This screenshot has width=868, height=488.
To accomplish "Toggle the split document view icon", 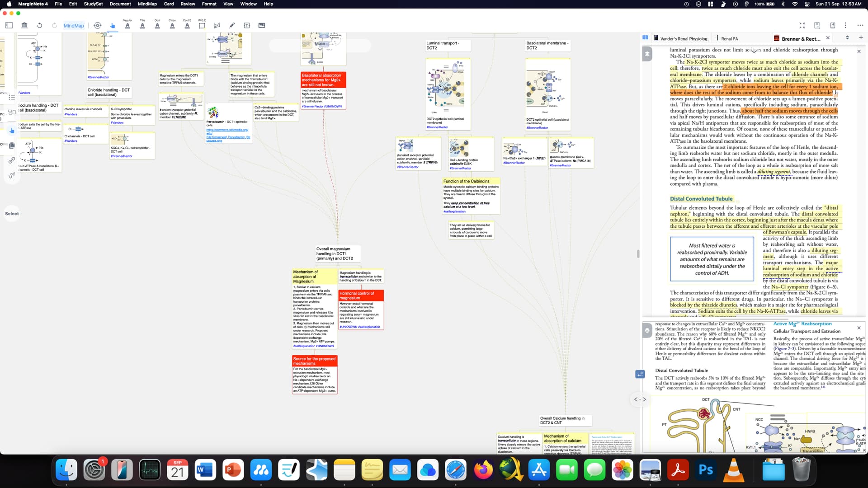I will (x=645, y=38).
